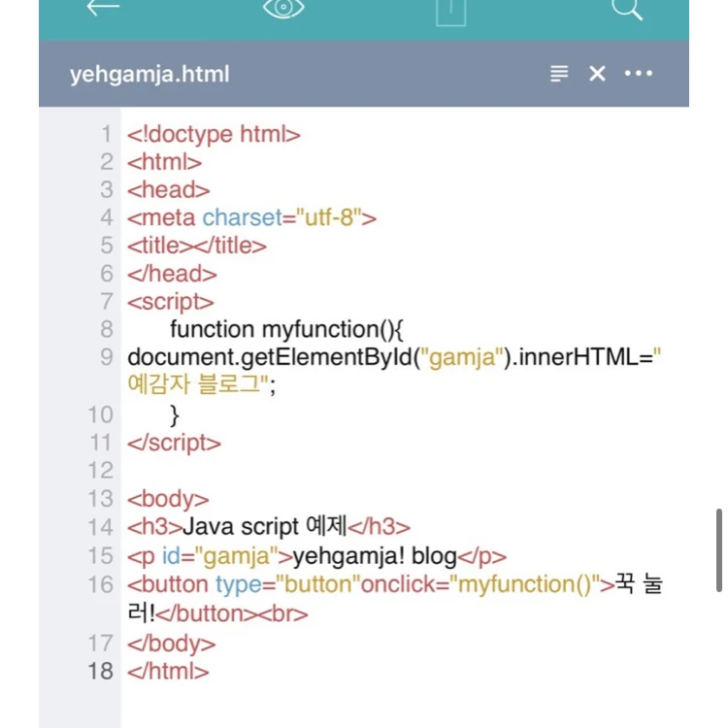Click .innerHTML= text on line 9
Viewport: 728px width, 728px height.
(585, 356)
